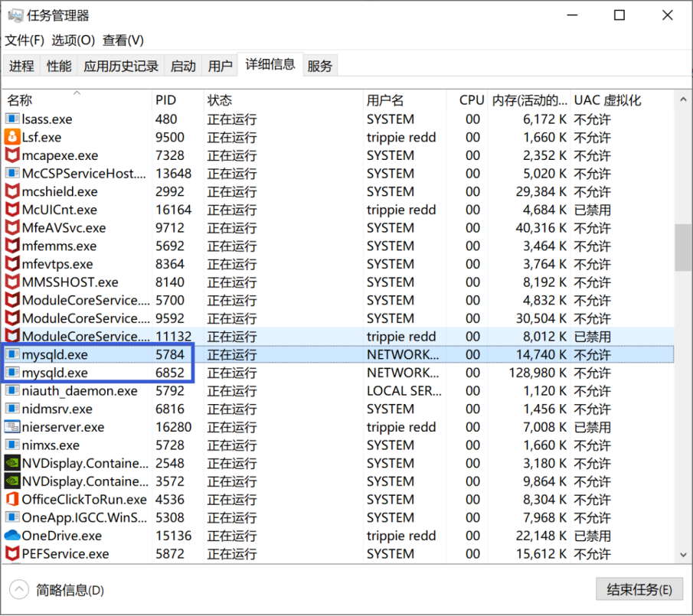Switch to the 应用历史记录 tab

tap(121, 66)
